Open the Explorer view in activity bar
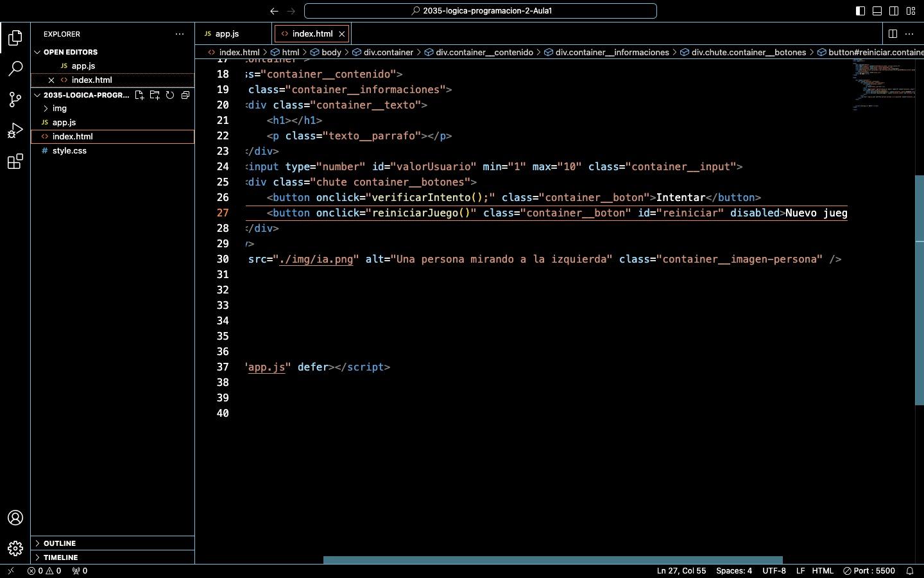This screenshot has height=578, width=924. tap(15, 38)
